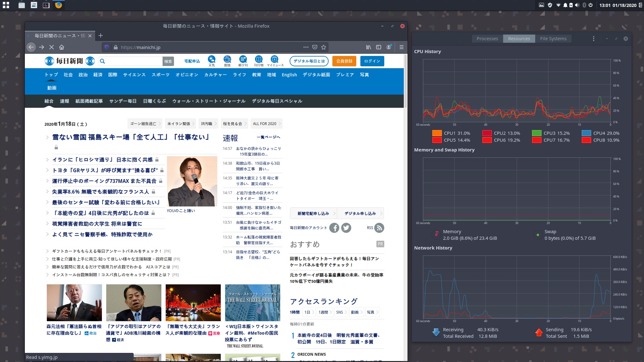Click the ログイン button
The image size is (644, 362).
372,61
